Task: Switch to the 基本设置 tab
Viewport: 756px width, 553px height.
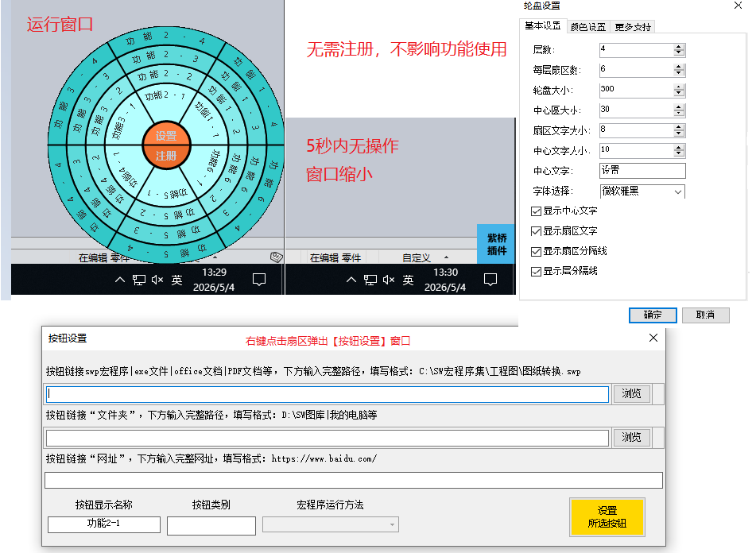Action: point(542,26)
